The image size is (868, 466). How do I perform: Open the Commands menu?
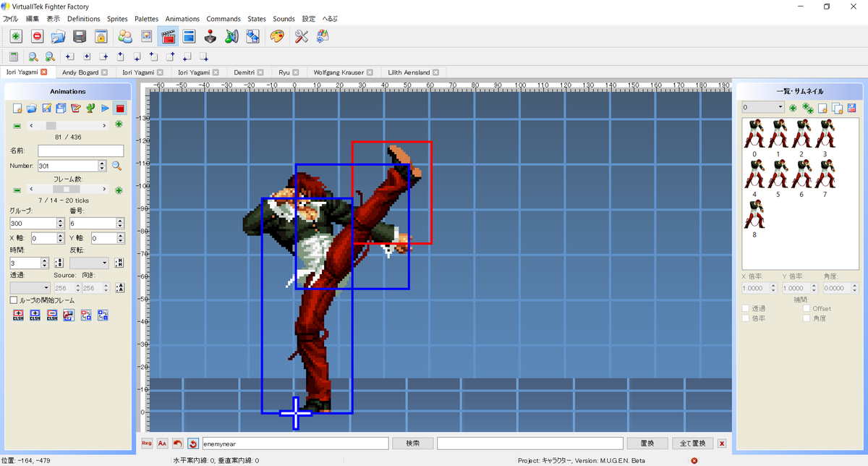pos(224,19)
